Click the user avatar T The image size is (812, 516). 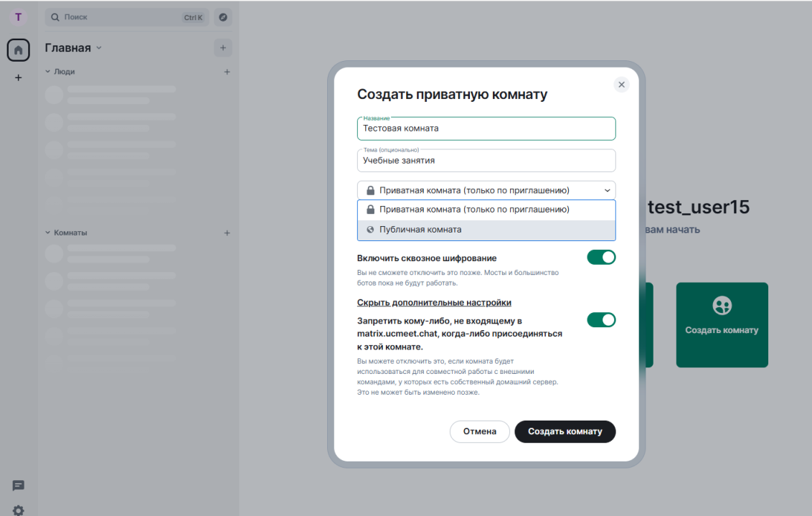click(x=19, y=17)
